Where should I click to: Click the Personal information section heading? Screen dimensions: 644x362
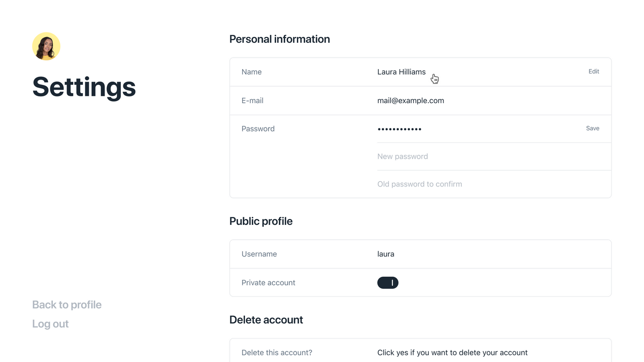pyautogui.click(x=280, y=39)
